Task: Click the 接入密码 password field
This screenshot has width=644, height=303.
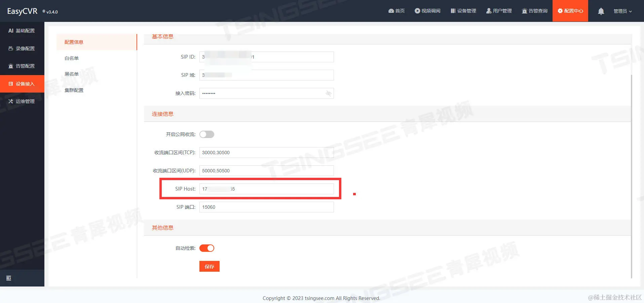Action: point(266,93)
